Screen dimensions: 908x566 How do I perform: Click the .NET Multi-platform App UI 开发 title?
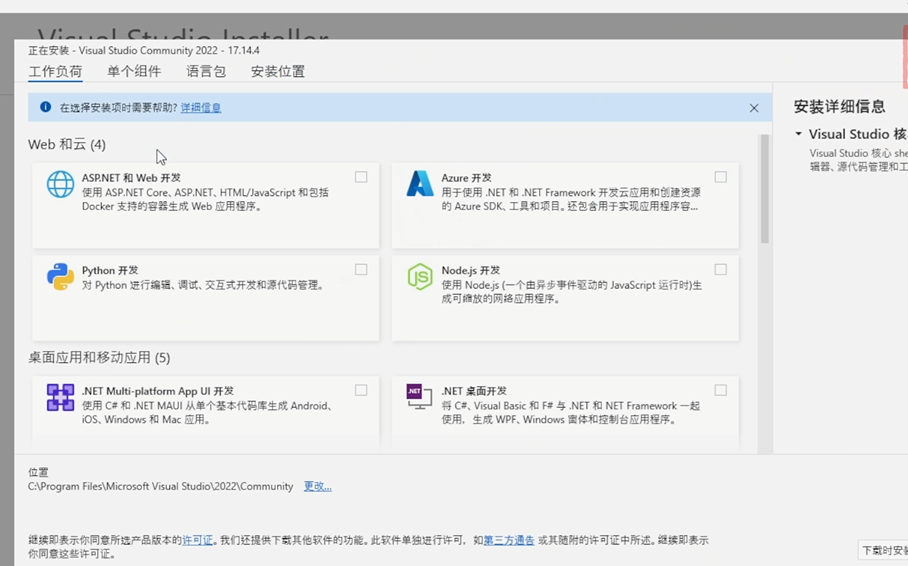point(158,390)
